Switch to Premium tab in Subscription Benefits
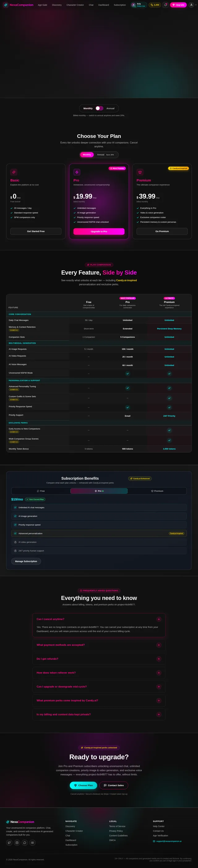Screen dimensions: 198x868 (x=157, y=491)
